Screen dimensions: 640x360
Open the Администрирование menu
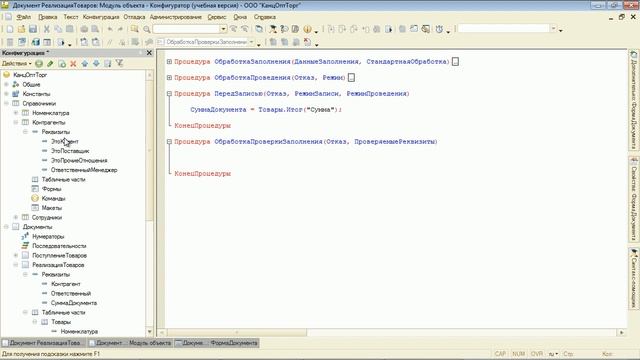(176, 17)
